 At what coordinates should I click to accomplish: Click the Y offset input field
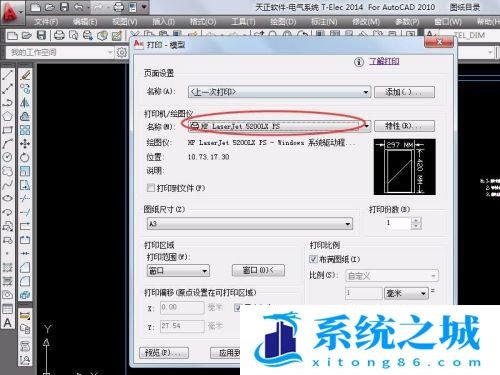pyautogui.click(x=182, y=326)
